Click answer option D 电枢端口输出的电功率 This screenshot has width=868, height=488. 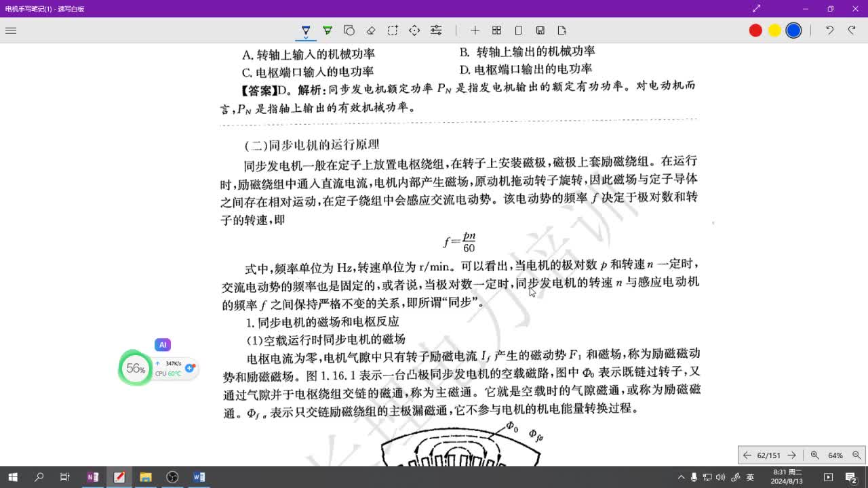pos(526,69)
